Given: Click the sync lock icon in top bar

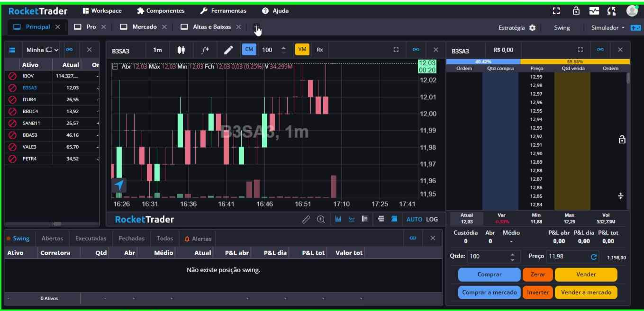Looking at the screenshot, I should tap(611, 11).
